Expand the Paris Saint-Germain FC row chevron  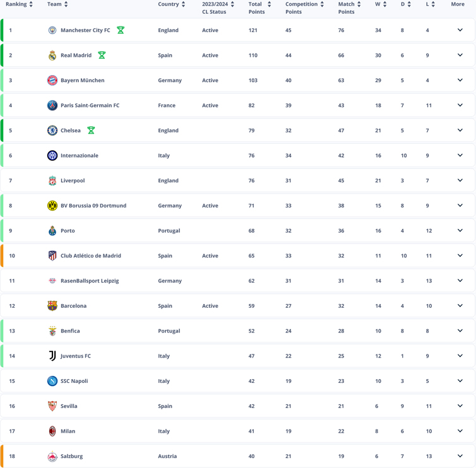point(460,105)
